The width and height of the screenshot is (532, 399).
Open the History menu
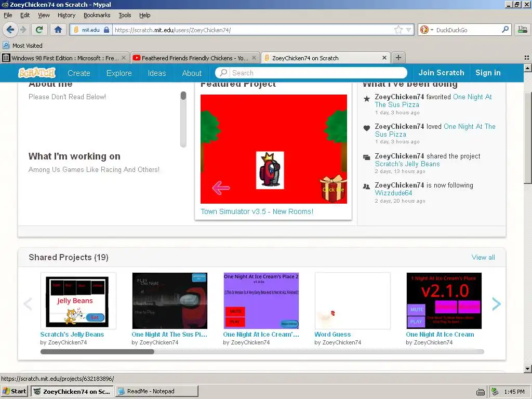[x=66, y=15]
